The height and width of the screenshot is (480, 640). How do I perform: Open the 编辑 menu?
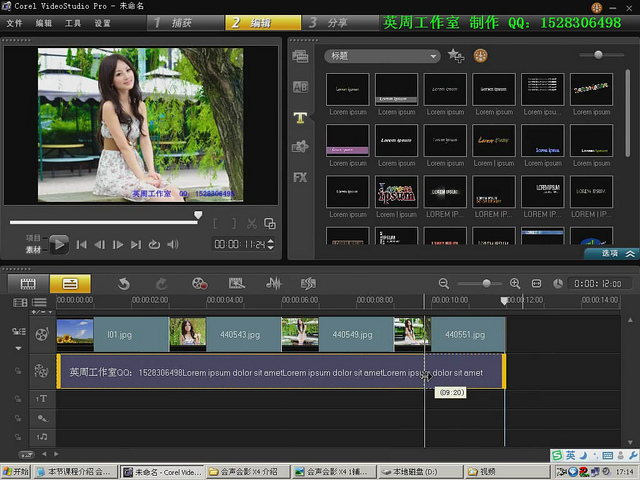[44, 23]
